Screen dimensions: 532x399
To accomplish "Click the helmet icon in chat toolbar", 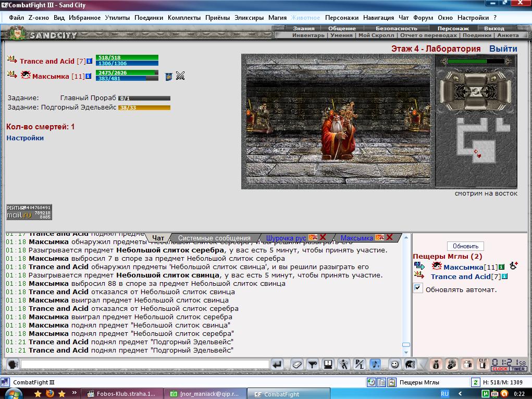I will (x=410, y=365).
